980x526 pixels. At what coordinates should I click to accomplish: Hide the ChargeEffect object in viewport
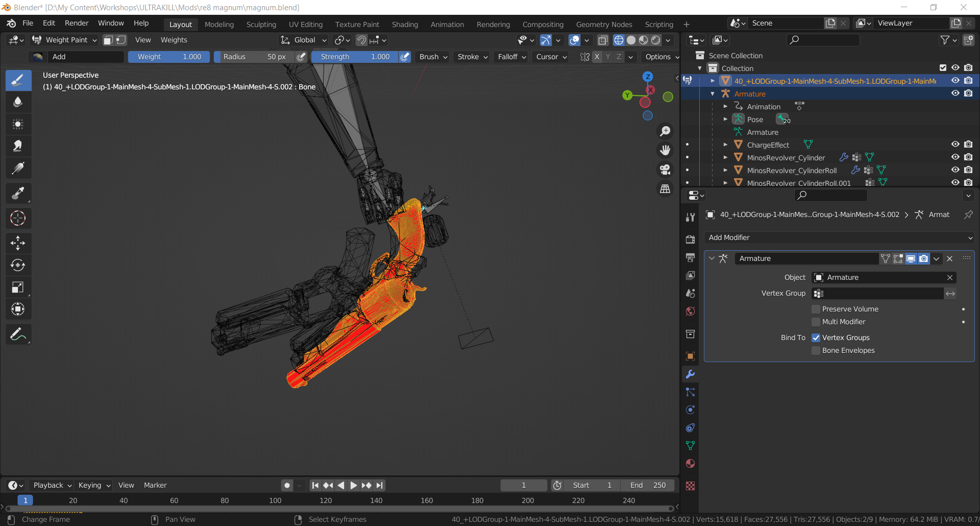pos(955,145)
